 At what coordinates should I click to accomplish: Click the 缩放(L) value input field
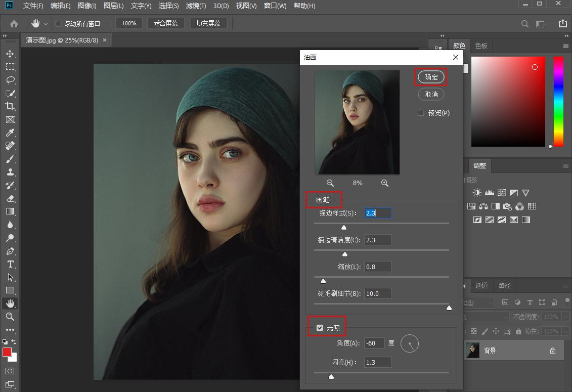coord(377,267)
